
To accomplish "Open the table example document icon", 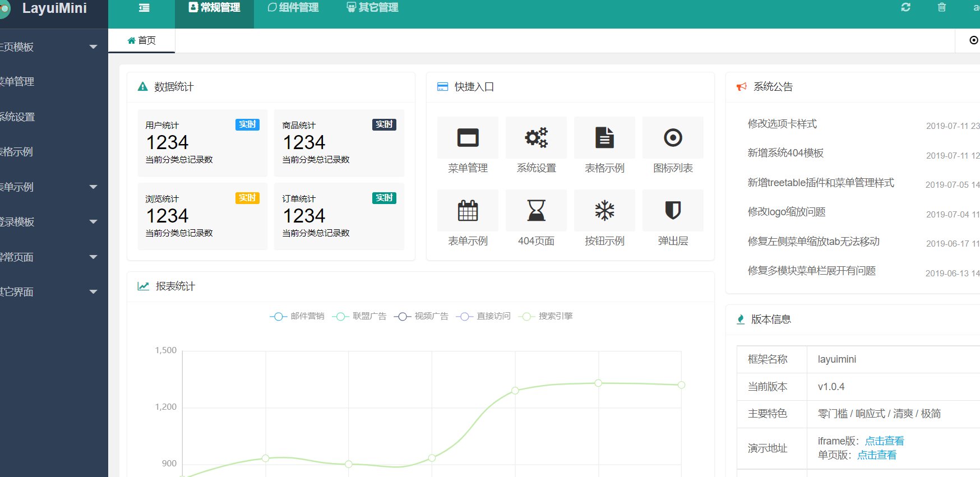I will 604,138.
